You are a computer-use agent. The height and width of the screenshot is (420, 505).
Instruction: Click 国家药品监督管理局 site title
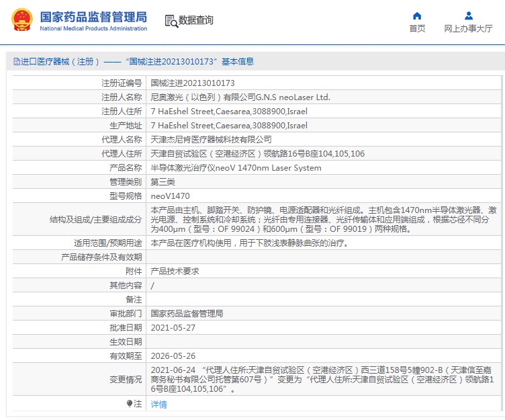(x=93, y=17)
